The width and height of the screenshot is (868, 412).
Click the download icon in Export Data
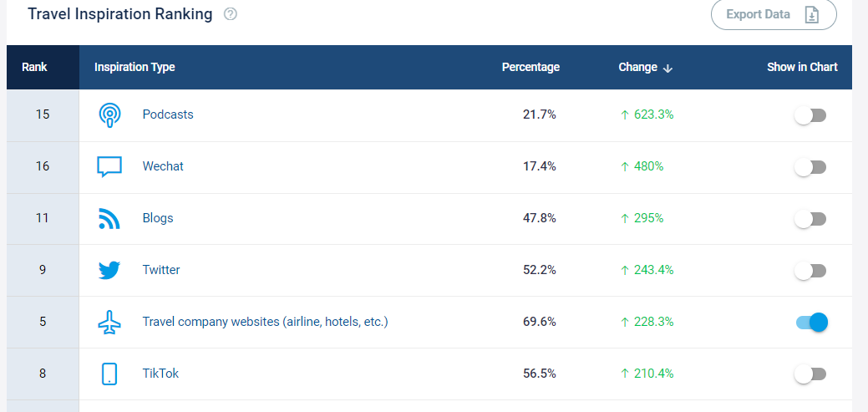(x=811, y=14)
